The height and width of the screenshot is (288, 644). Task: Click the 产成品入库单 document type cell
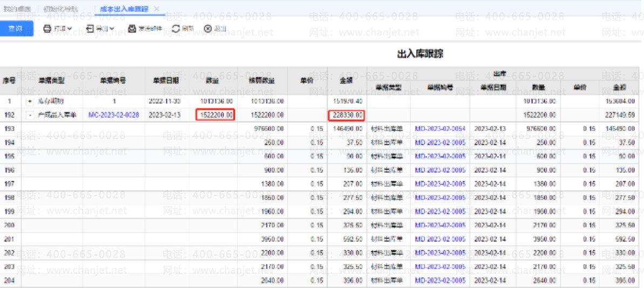tap(57, 116)
